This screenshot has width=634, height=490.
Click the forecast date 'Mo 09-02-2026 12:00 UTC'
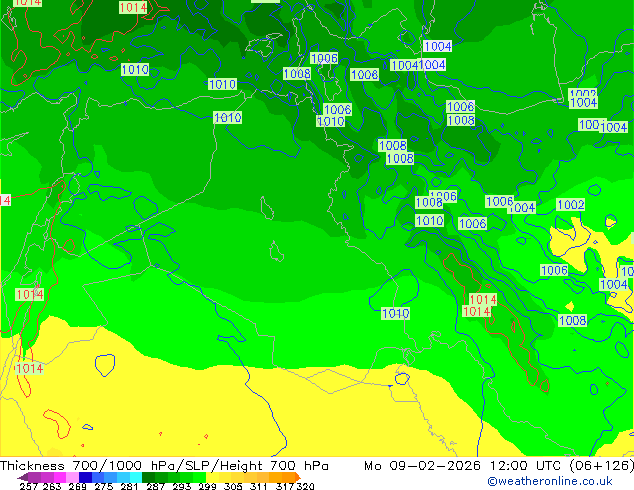462,466
